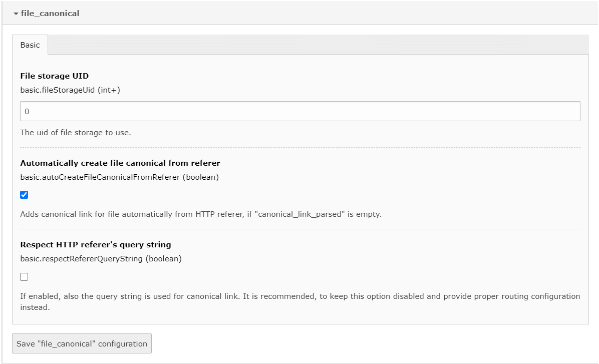Enable Respect HTTP referer's query string checkbox
The height and width of the screenshot is (364, 599).
[x=24, y=277]
